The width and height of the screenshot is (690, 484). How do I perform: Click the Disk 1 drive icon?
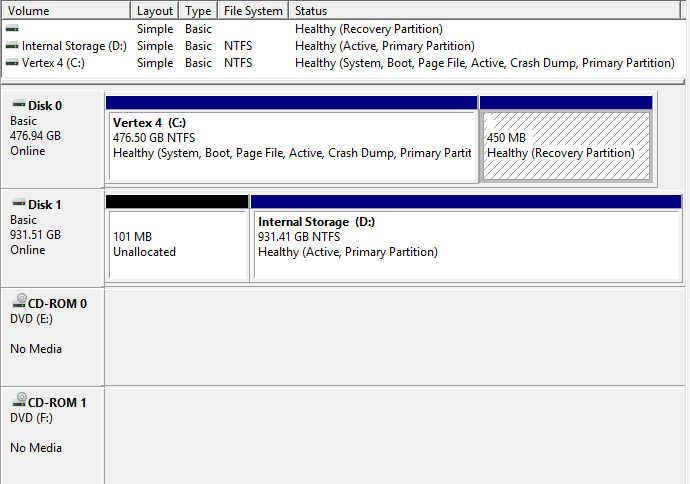[19, 204]
